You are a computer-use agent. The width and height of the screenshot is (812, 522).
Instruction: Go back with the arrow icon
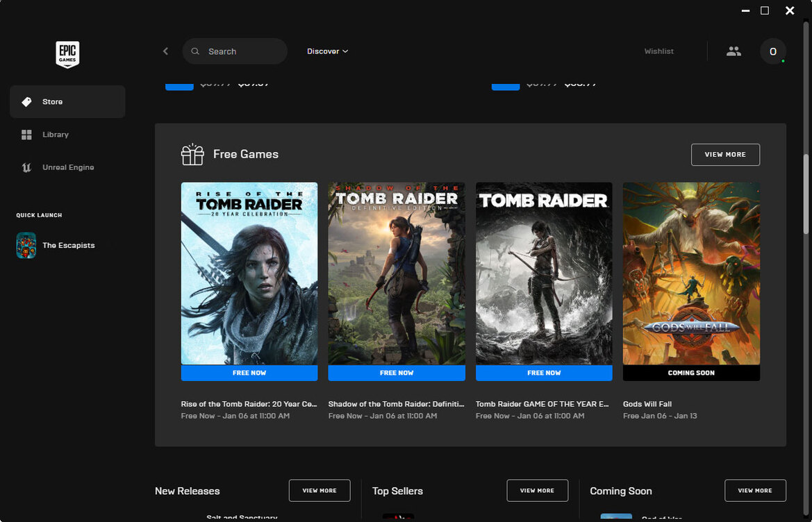(166, 51)
